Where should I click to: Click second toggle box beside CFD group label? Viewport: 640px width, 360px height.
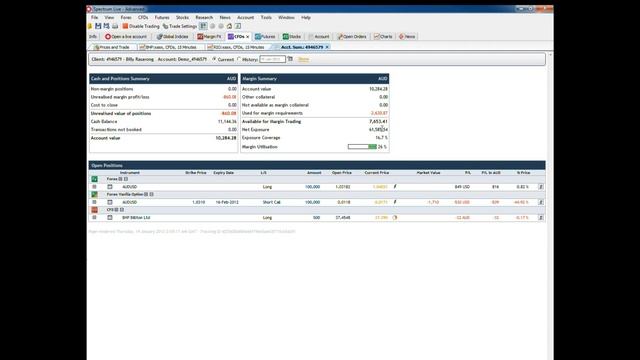click(122, 210)
